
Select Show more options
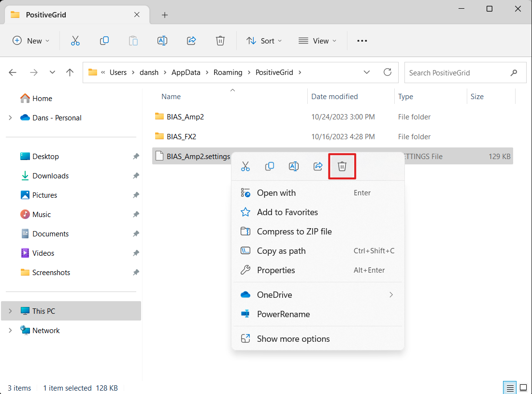pos(317,339)
